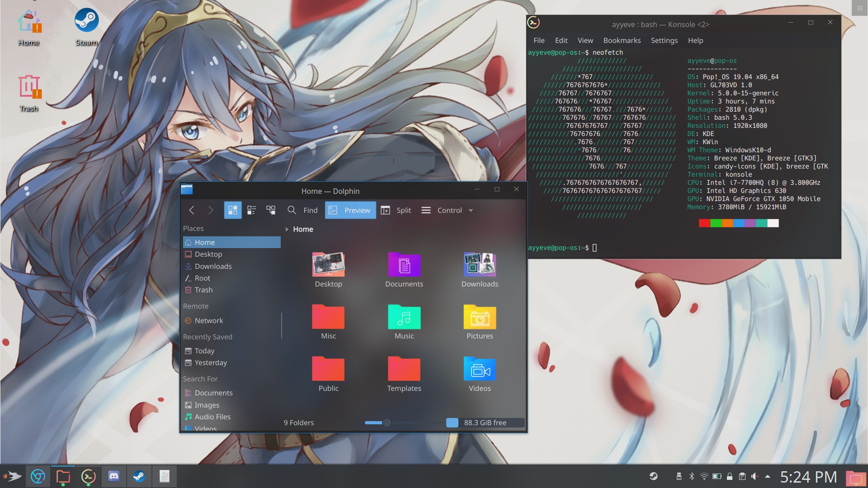This screenshot has height=488, width=868.
Task: Open Konsole Bookmarks menu
Action: click(x=622, y=41)
